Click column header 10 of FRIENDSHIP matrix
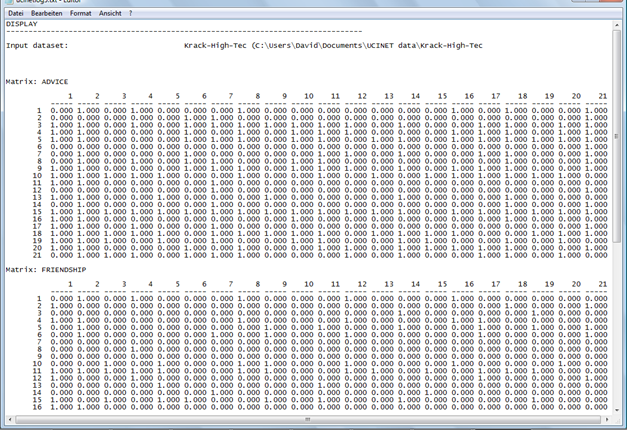 308,284
